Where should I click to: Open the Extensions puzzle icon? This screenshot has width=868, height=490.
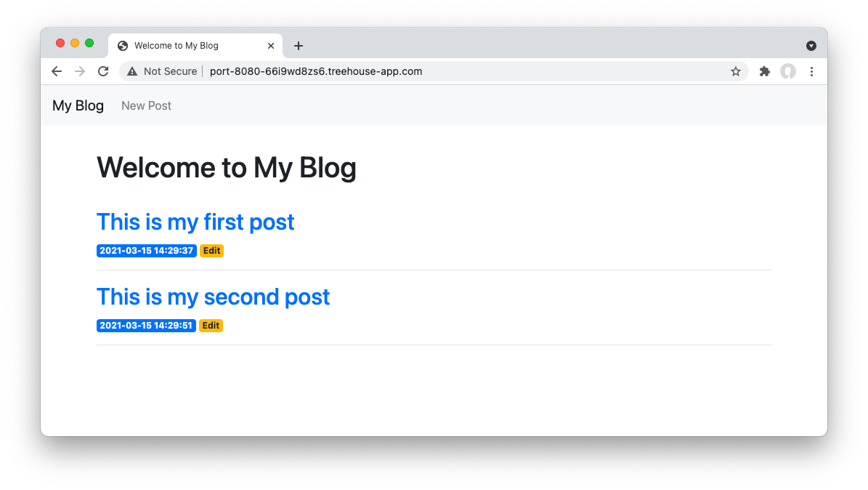click(x=764, y=71)
